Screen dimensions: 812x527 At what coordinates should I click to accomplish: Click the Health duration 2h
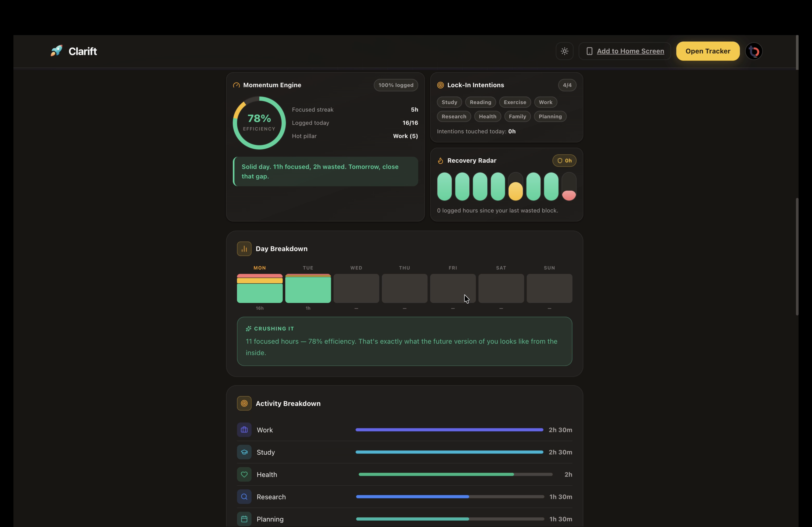pos(568,474)
